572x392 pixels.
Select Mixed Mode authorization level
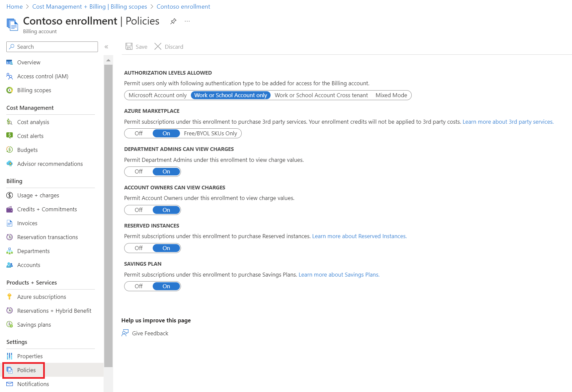(391, 95)
